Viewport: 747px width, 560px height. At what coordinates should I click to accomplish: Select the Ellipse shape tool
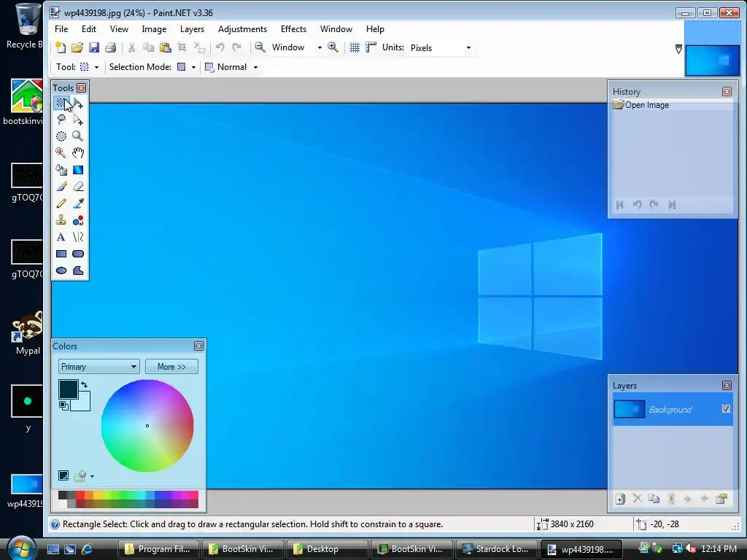pyautogui.click(x=61, y=271)
